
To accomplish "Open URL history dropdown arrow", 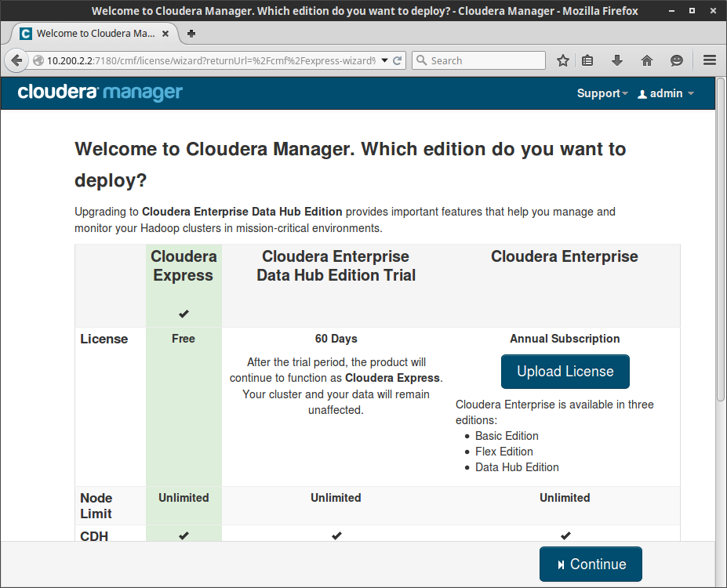I will pyautogui.click(x=384, y=60).
